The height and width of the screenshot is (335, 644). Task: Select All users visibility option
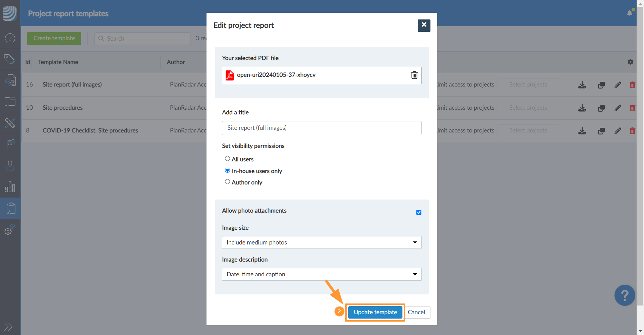[227, 159]
